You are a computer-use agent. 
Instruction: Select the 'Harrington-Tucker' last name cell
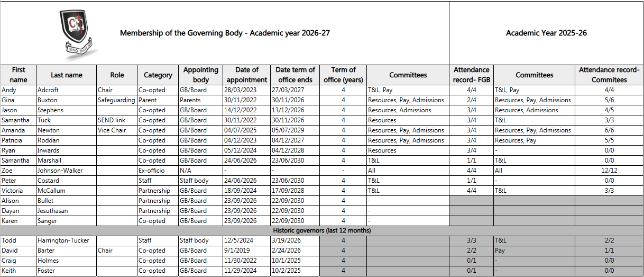click(67, 240)
